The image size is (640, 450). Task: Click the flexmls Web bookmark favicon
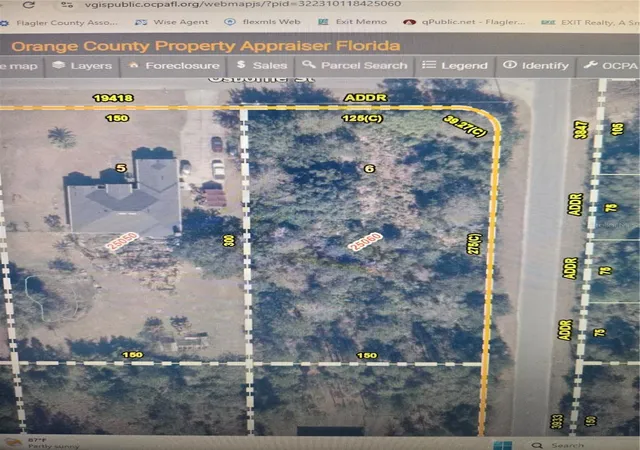tap(230, 22)
